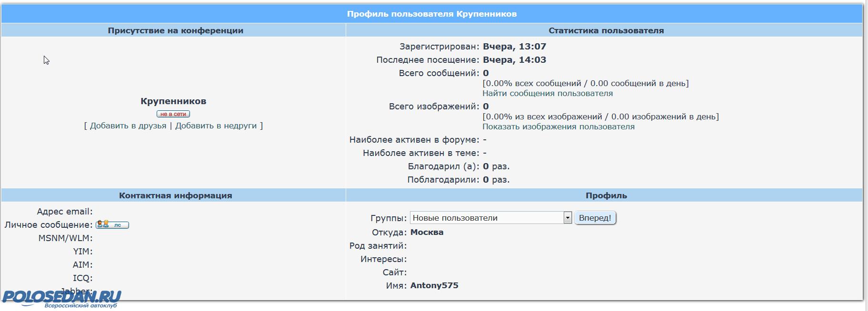
Task: Click the Профиль пользователя Крупенников title bar
Action: [431, 14]
